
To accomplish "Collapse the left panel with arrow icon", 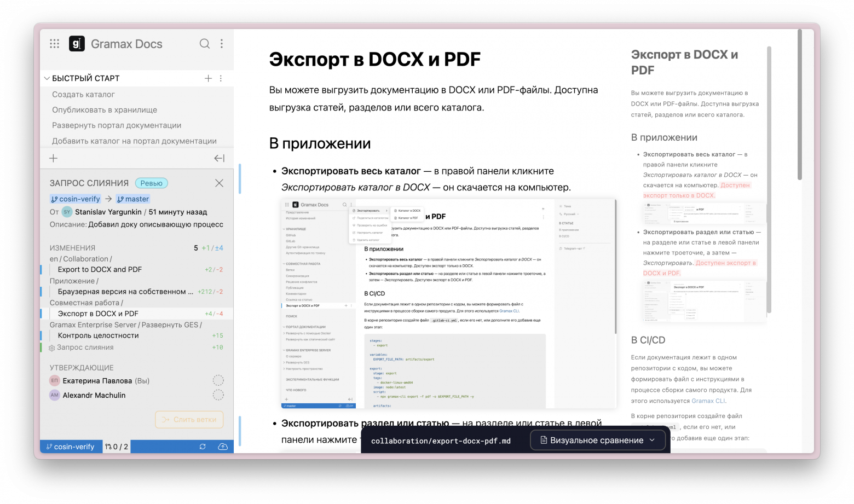I will click(x=219, y=158).
